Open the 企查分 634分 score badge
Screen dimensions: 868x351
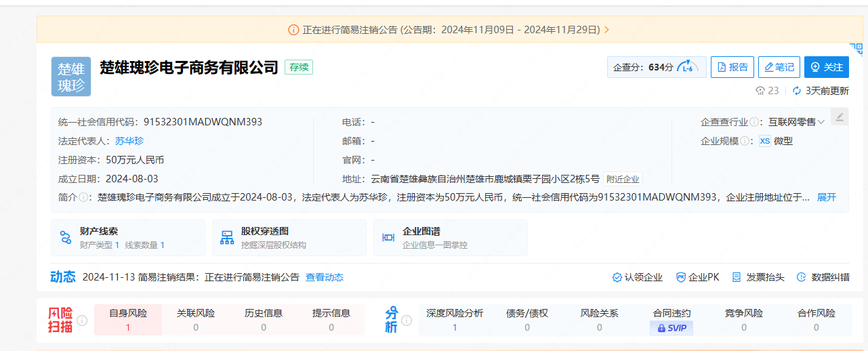(657, 67)
